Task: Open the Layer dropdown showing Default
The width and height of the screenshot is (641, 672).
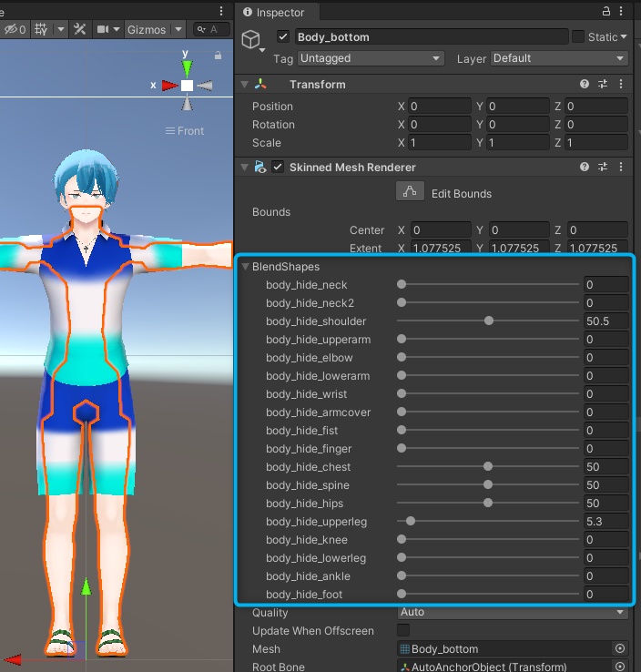Action: (558, 58)
